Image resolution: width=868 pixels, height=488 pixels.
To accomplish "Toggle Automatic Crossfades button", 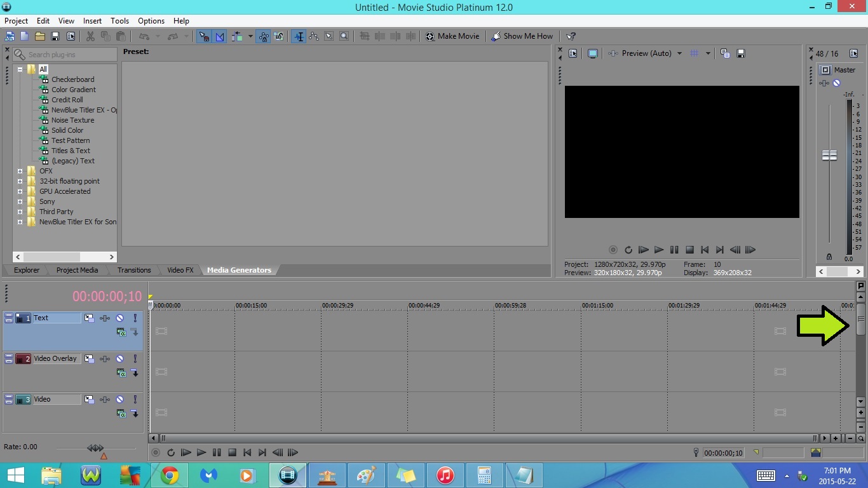I will 220,36.
